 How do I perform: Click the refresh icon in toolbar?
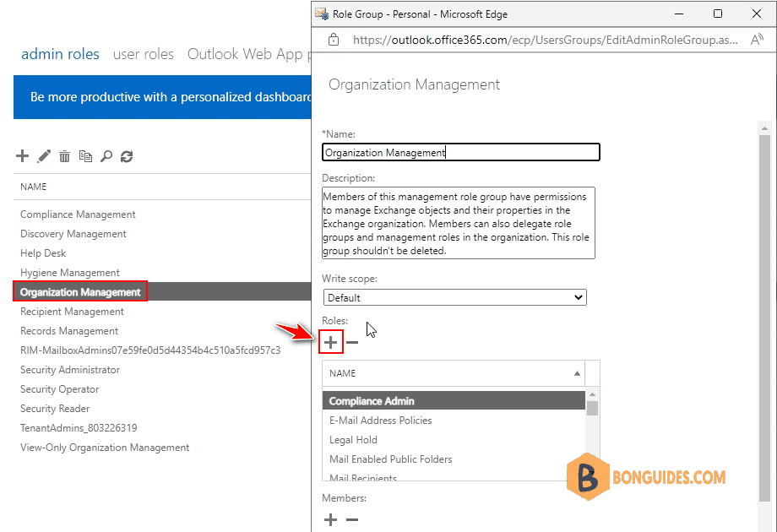tap(127, 156)
